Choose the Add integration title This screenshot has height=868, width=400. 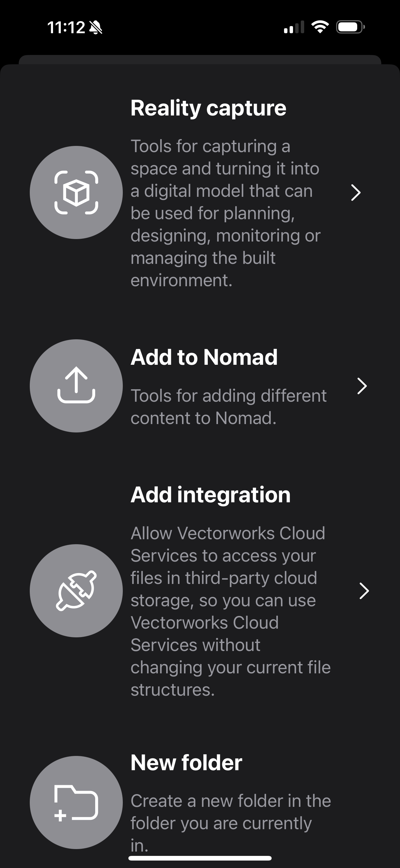point(211,495)
